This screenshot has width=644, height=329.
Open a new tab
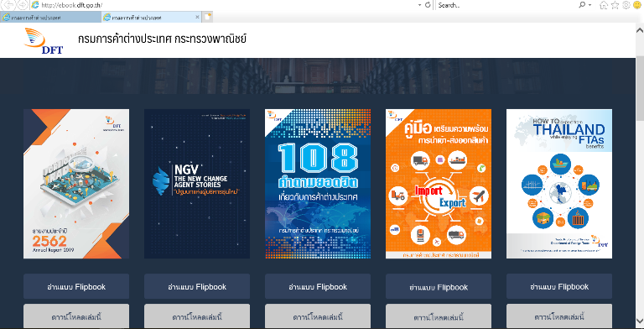click(x=208, y=18)
